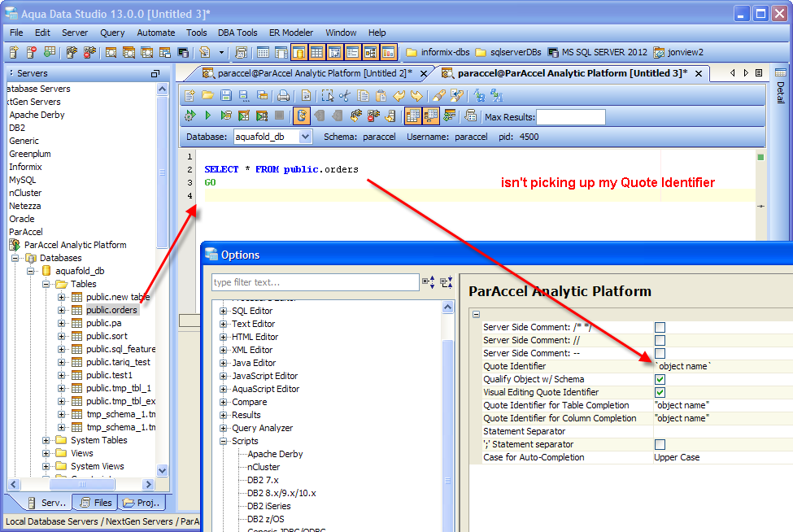793x532 pixels.
Task: Open the ER Modeler menu
Action: click(291, 33)
